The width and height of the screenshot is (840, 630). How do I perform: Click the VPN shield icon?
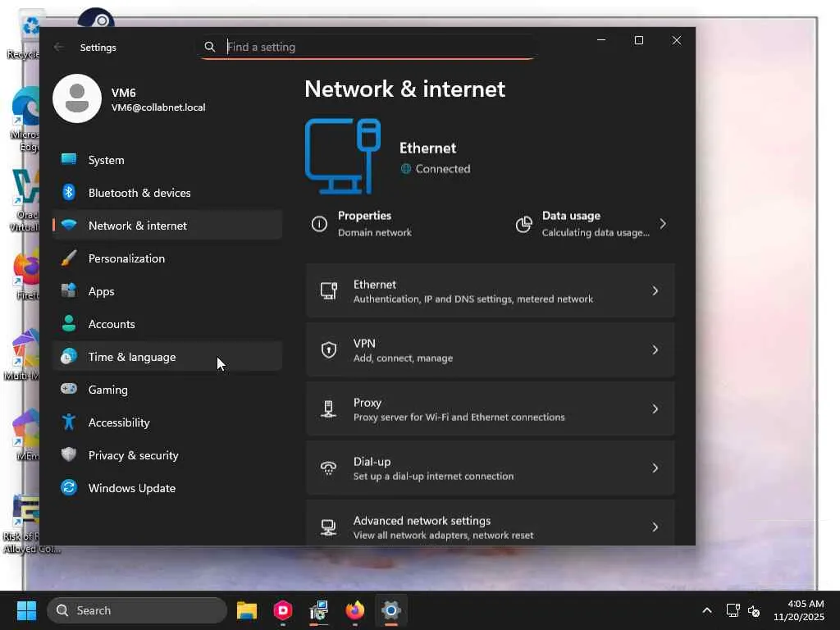[328, 349]
